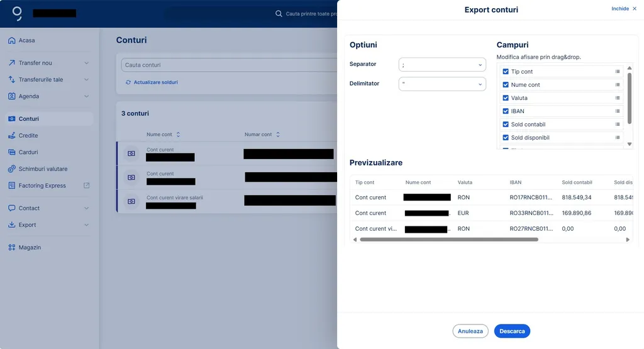The image size is (644, 349).
Task: Click the Transfer nou arrow icon
Action: point(12,63)
